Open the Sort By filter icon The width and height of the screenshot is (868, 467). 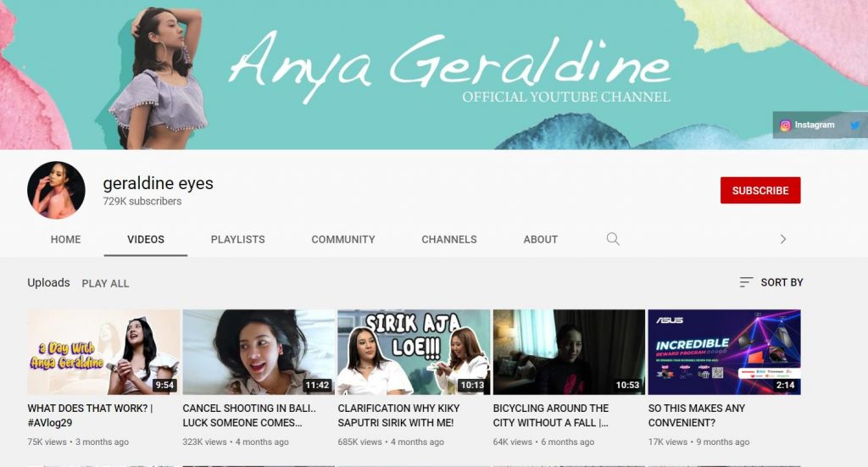(x=746, y=282)
